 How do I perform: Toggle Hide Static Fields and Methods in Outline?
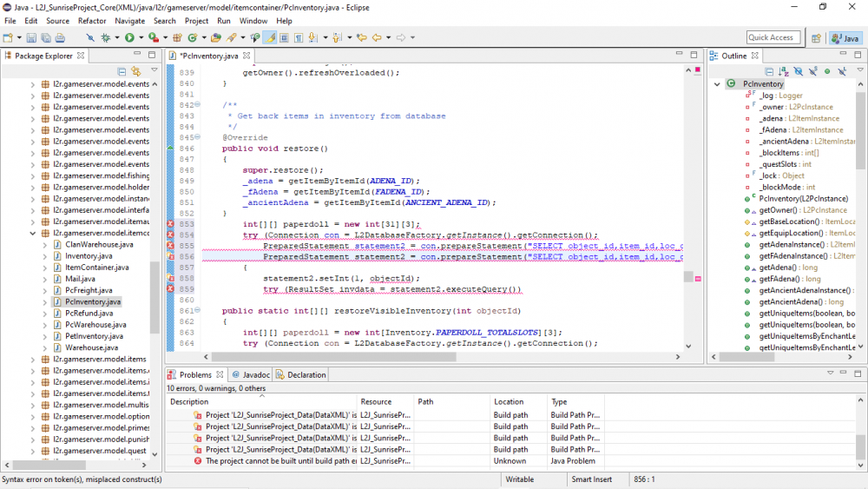pos(812,71)
